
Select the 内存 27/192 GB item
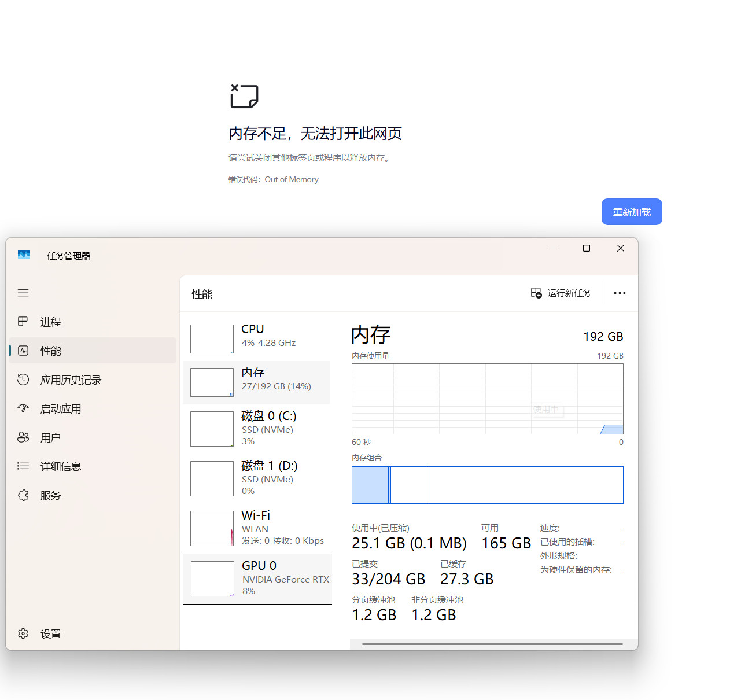point(256,382)
